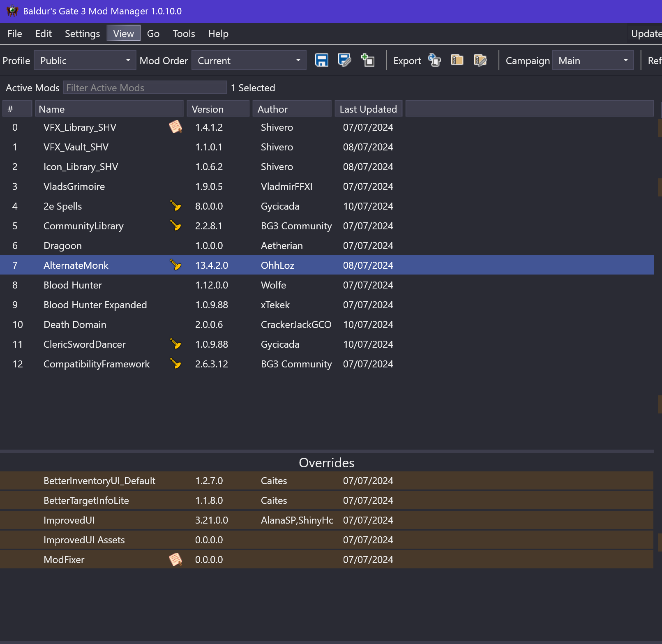Screen dimensions: 662x644
Task: Click the hammer icon beside CompatibilityFramework
Action: [175, 364]
